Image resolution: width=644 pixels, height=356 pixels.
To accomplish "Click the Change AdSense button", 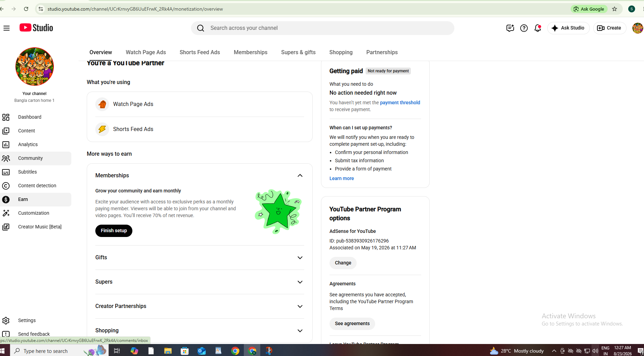I will click(343, 263).
